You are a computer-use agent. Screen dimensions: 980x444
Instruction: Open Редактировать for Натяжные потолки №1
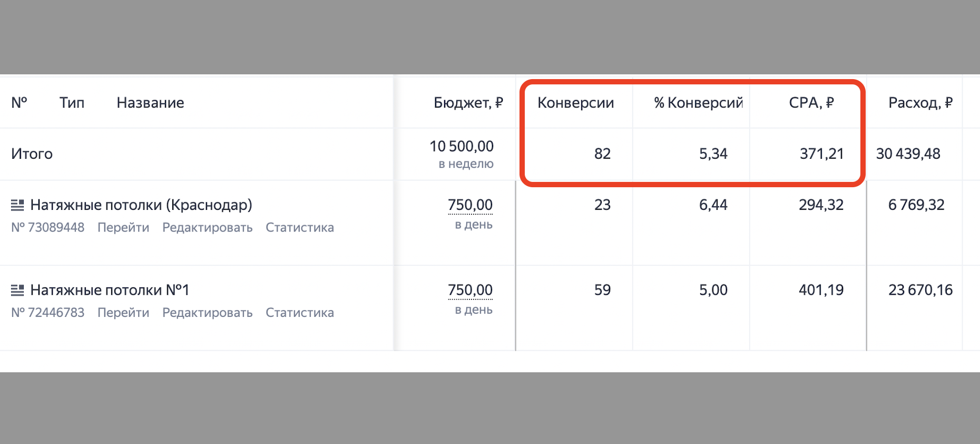coord(208,312)
